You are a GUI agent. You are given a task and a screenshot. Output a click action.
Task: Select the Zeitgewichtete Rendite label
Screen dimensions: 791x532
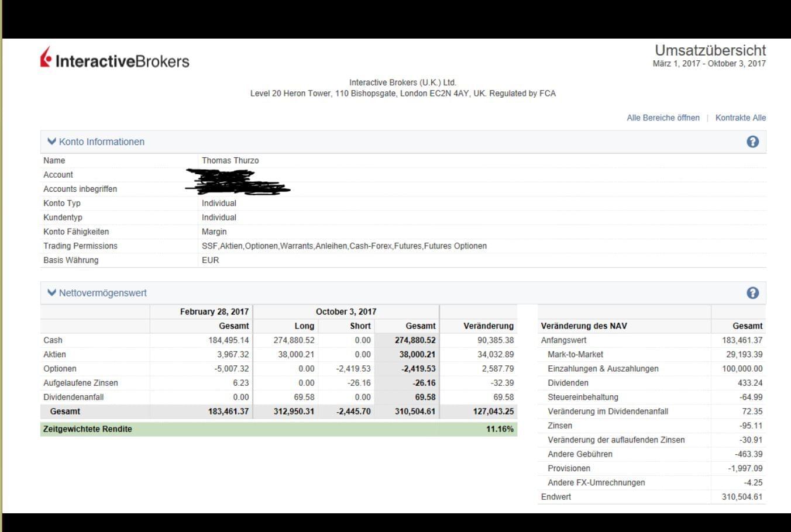pos(87,429)
